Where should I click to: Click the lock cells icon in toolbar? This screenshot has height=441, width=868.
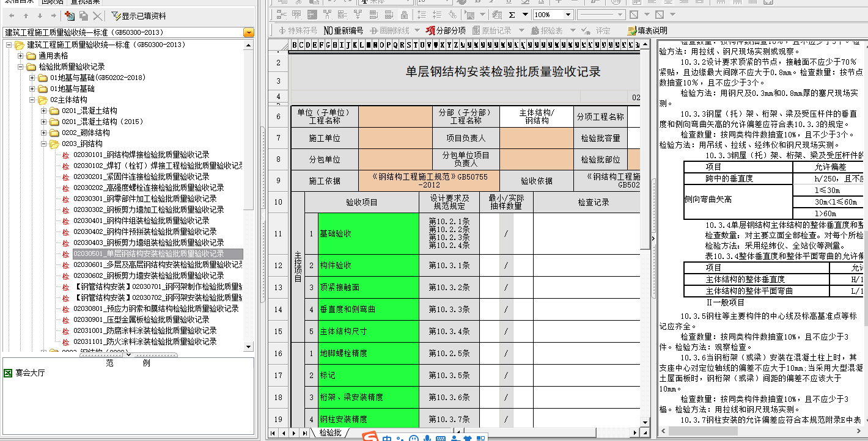405,15
